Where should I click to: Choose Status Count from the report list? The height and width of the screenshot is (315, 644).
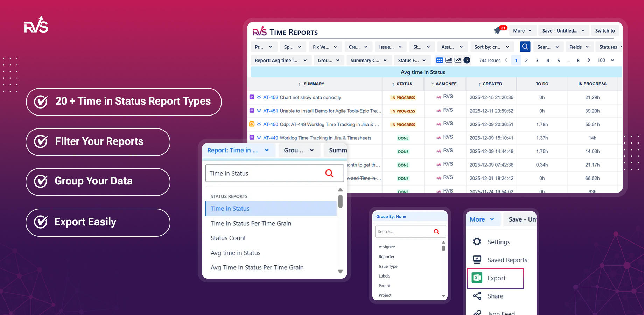[x=228, y=238]
